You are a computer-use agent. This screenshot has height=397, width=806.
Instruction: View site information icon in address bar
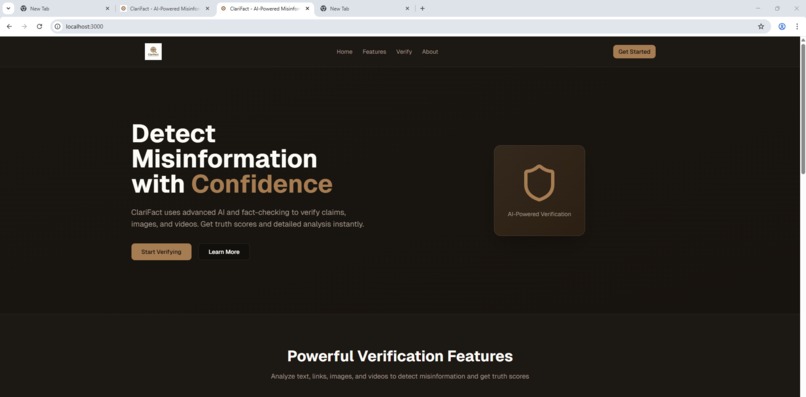[x=58, y=26]
